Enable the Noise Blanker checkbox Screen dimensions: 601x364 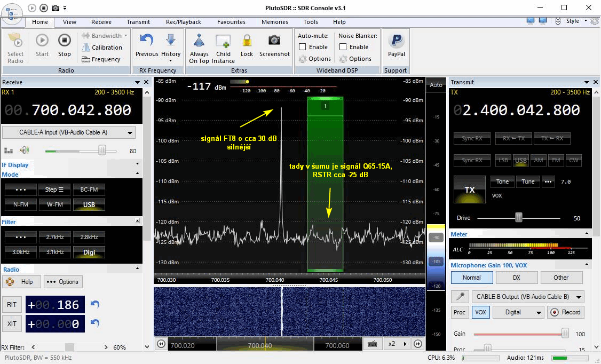(x=343, y=47)
